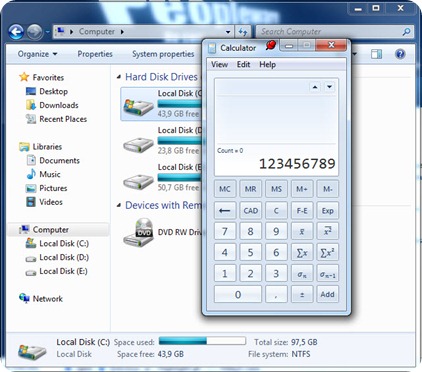Click the MR memory recall button
The width and height of the screenshot is (422, 372).
coord(251,189)
